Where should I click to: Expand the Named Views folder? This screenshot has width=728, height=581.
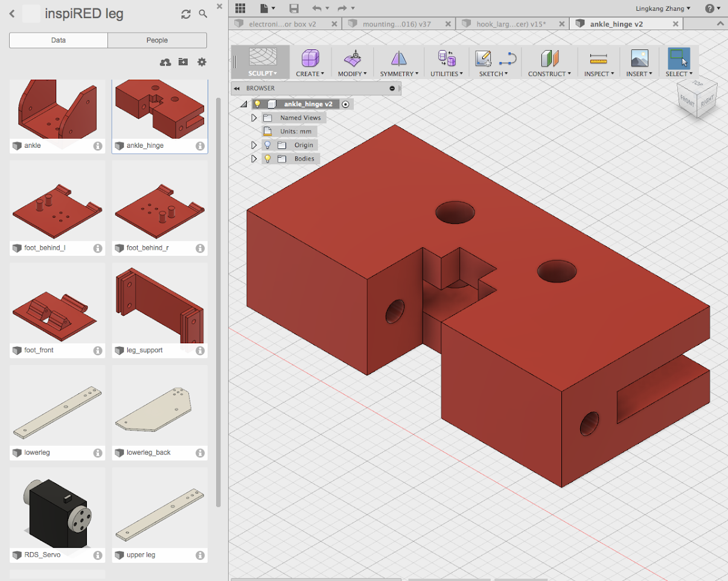click(254, 118)
